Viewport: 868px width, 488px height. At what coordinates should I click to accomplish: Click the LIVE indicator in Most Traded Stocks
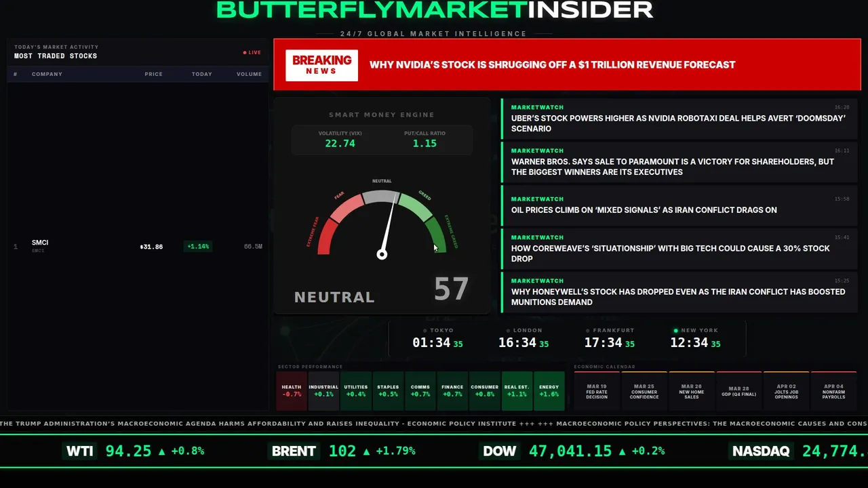click(252, 52)
